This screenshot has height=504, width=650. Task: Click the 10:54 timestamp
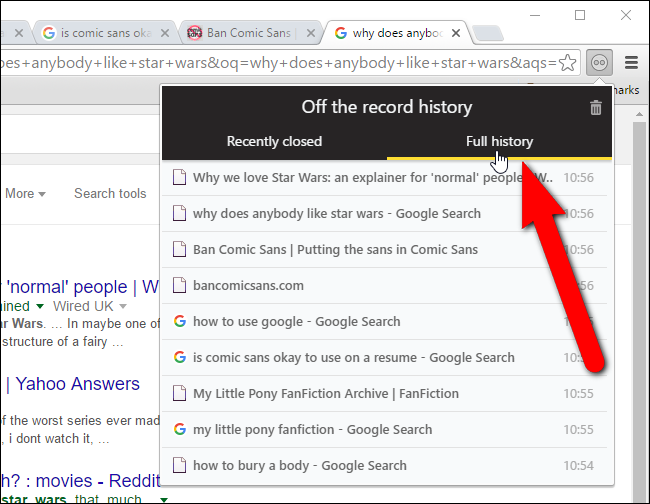click(578, 466)
